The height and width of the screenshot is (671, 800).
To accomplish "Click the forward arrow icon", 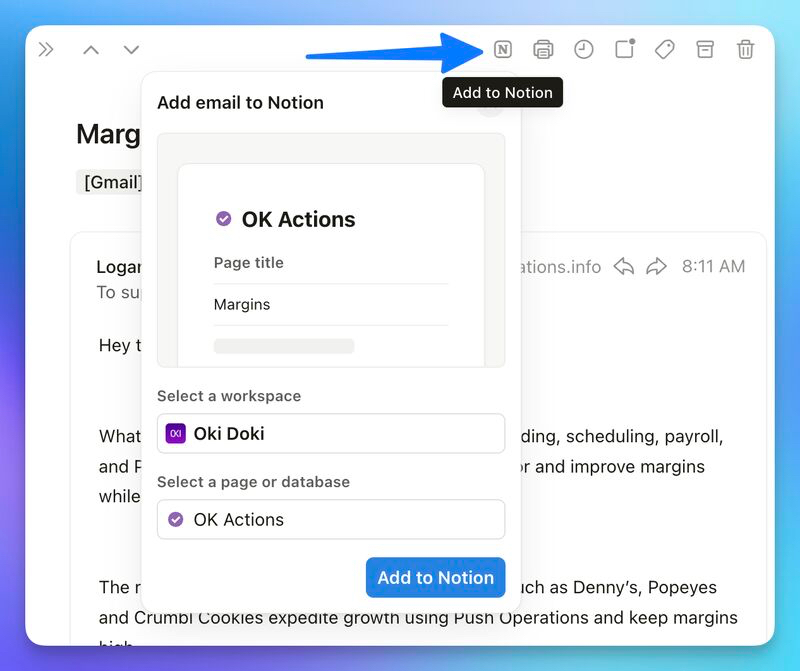I will [x=656, y=266].
